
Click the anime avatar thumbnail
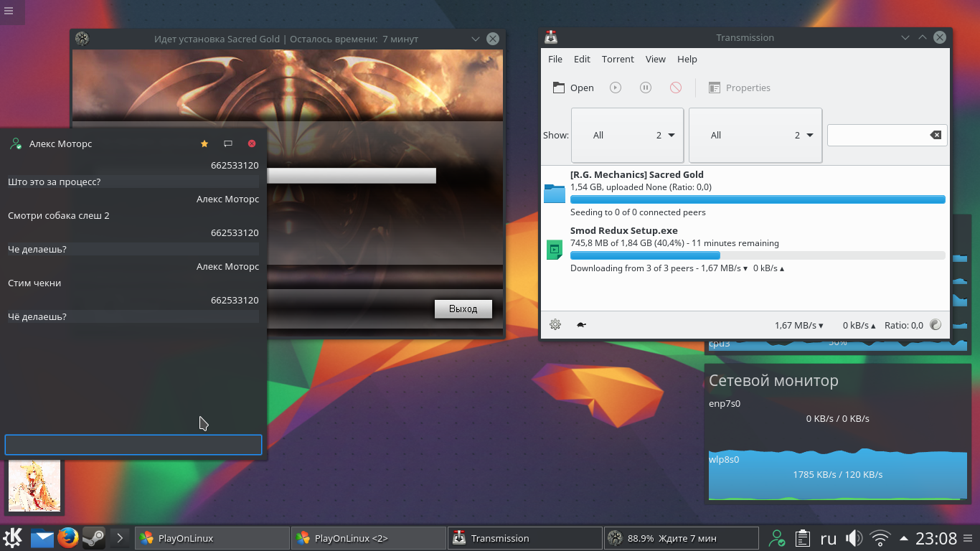coord(34,486)
